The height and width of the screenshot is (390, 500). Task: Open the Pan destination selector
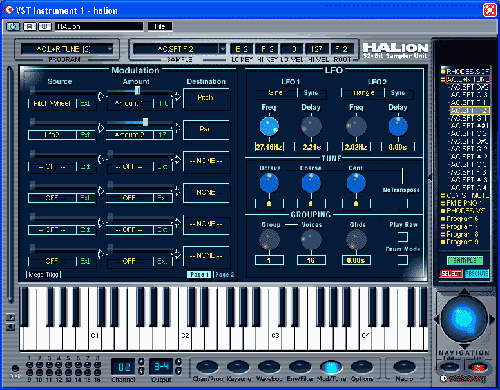pos(206,129)
